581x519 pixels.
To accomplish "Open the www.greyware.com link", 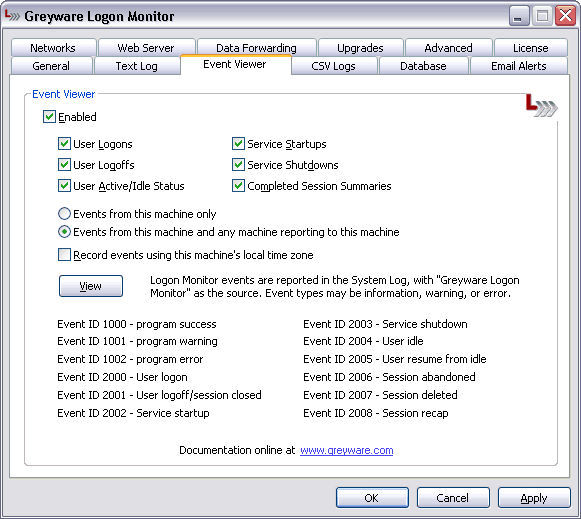I will [346, 450].
